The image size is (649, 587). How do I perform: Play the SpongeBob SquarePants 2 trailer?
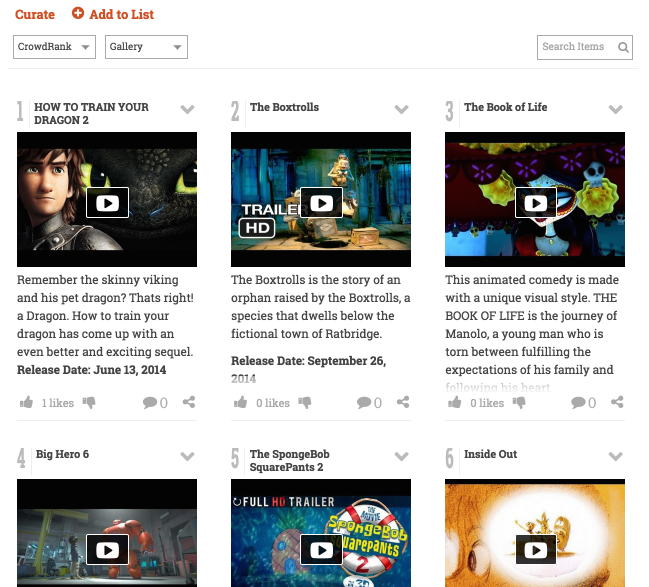pyautogui.click(x=321, y=550)
